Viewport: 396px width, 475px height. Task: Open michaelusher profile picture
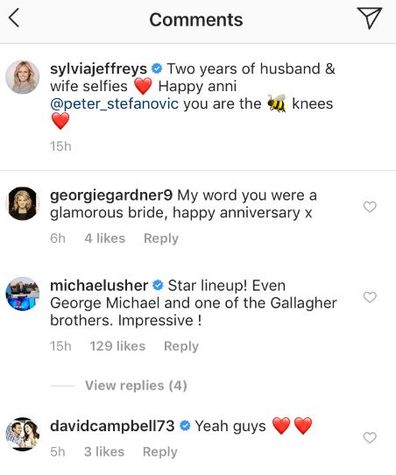click(x=23, y=294)
